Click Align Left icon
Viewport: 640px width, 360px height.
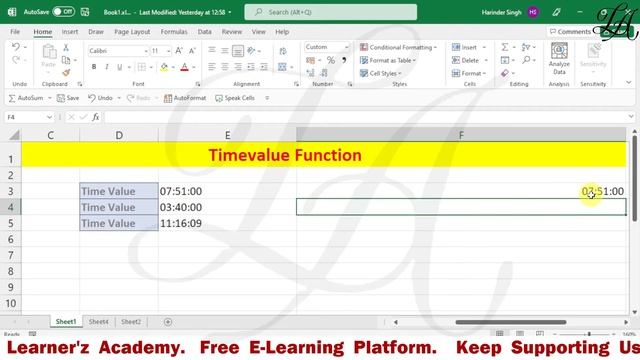(x=211, y=67)
